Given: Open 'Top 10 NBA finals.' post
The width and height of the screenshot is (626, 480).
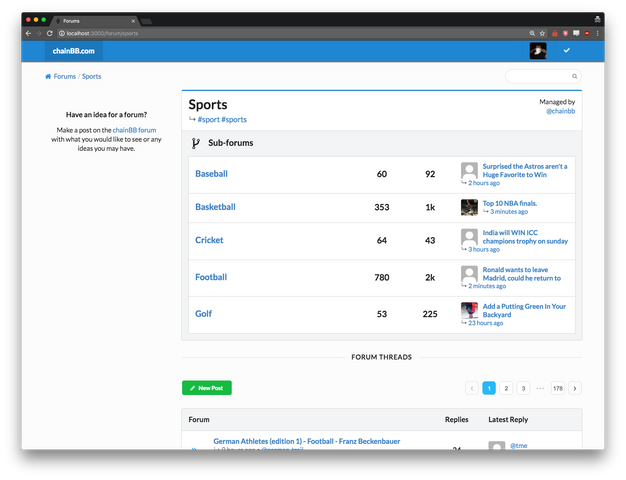Looking at the screenshot, I should [x=510, y=203].
